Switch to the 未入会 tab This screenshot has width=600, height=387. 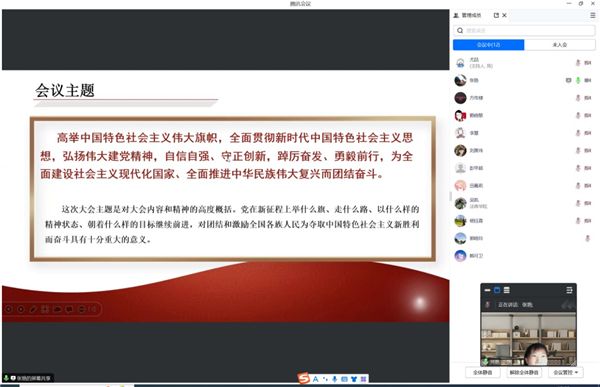pos(559,45)
